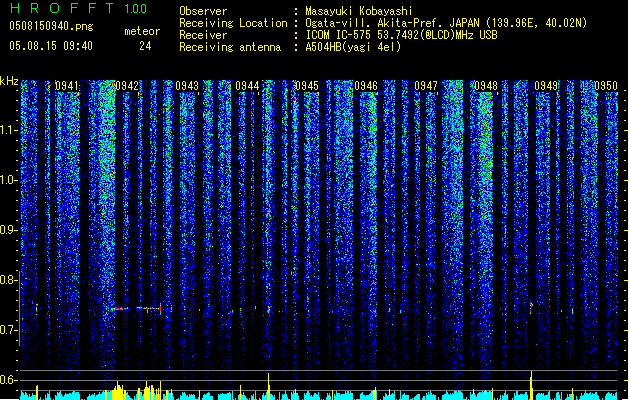
Task: Click the 'Observer' label
Action: click(x=203, y=11)
